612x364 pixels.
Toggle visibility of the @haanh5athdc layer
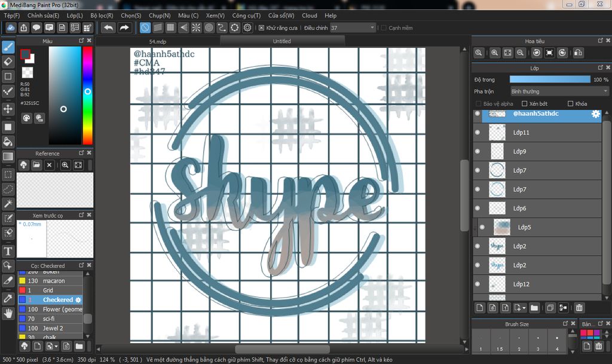coord(478,114)
